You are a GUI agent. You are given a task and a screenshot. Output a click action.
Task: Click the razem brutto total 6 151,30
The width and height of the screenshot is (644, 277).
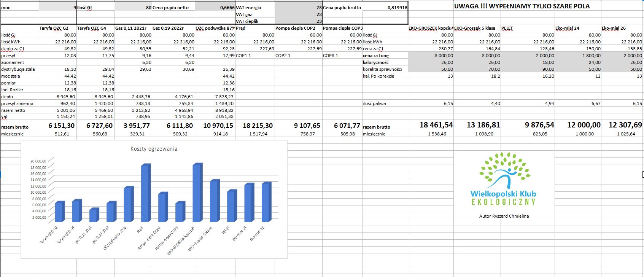point(62,125)
